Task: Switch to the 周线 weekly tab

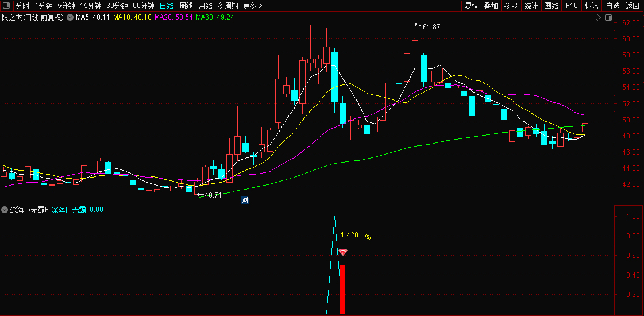Action: click(x=186, y=6)
